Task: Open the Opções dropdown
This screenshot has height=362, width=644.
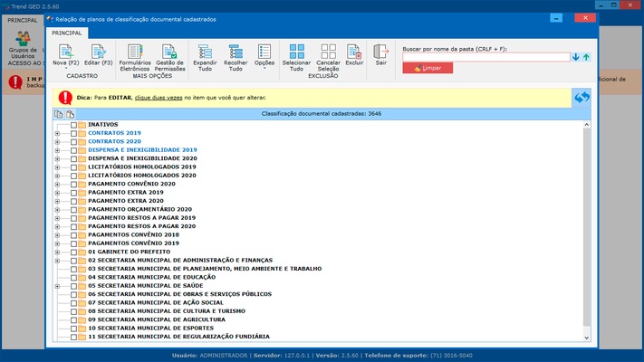Action: 264,56
